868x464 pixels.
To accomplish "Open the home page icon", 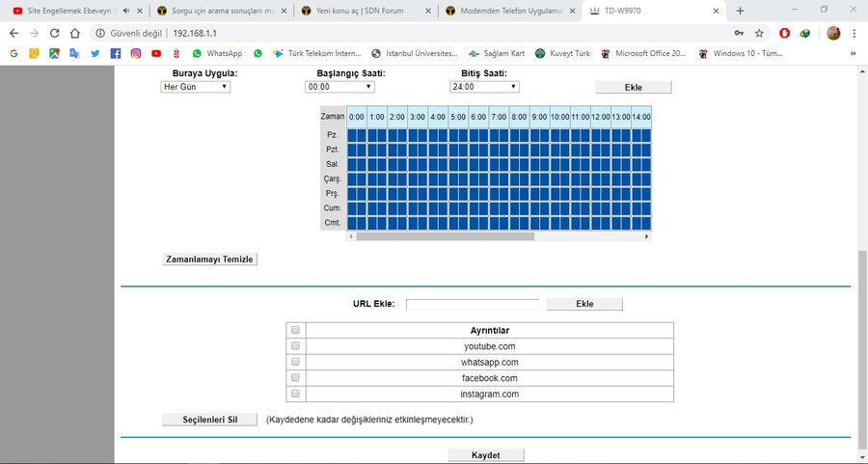I will click(x=74, y=33).
